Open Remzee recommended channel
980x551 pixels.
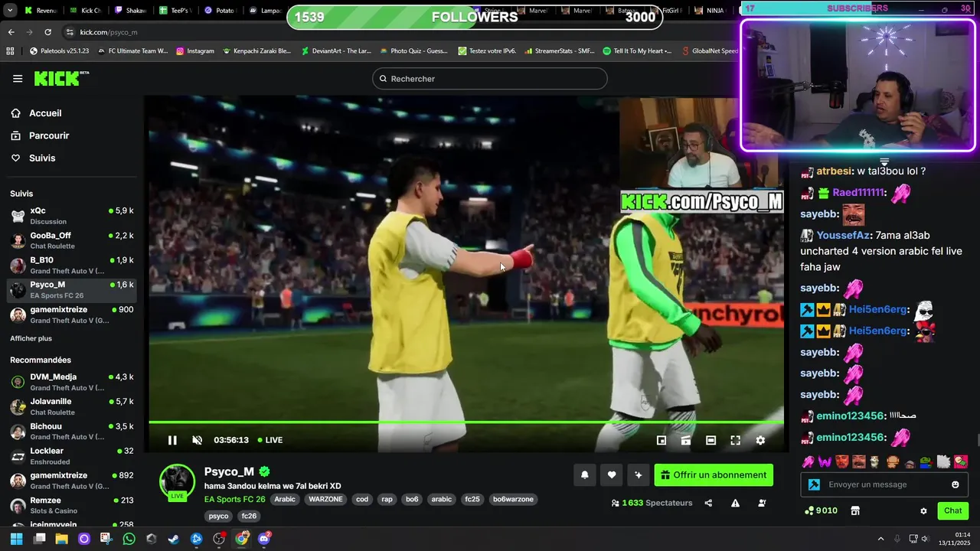(72, 505)
